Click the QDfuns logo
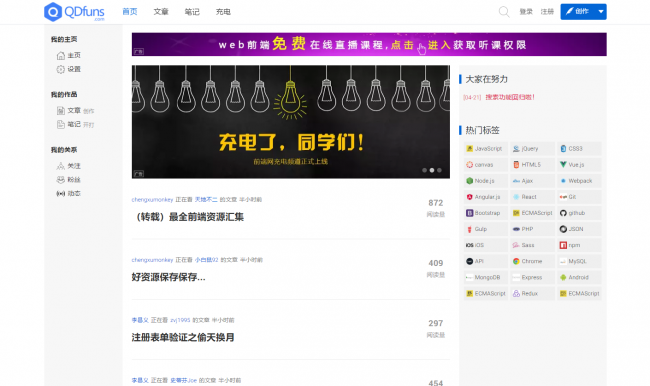Viewport: 650px width, 386px height. coord(74,12)
